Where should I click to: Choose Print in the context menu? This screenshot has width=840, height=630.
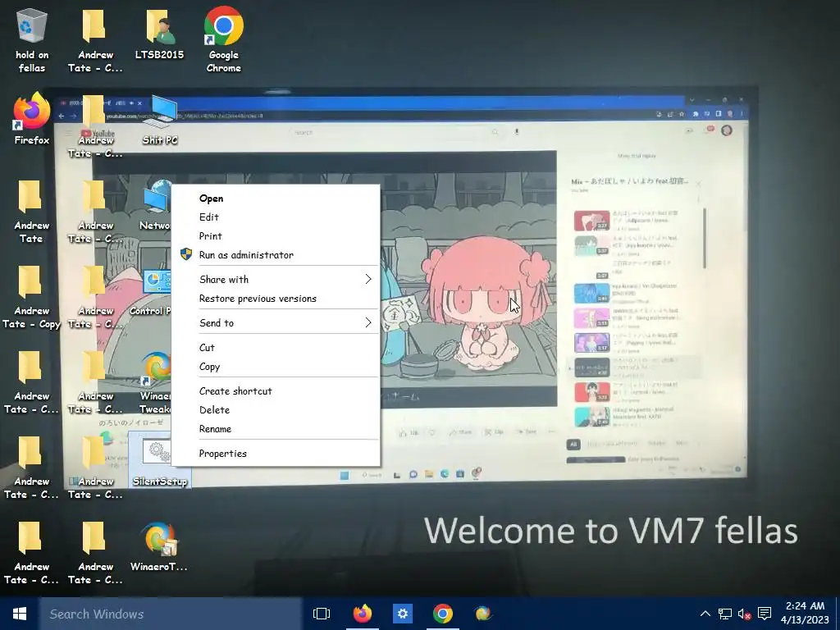(x=276, y=236)
